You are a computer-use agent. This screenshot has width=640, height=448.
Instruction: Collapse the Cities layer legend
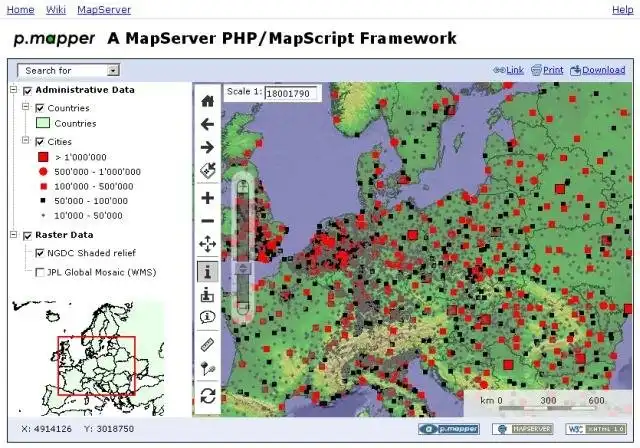[26, 140]
